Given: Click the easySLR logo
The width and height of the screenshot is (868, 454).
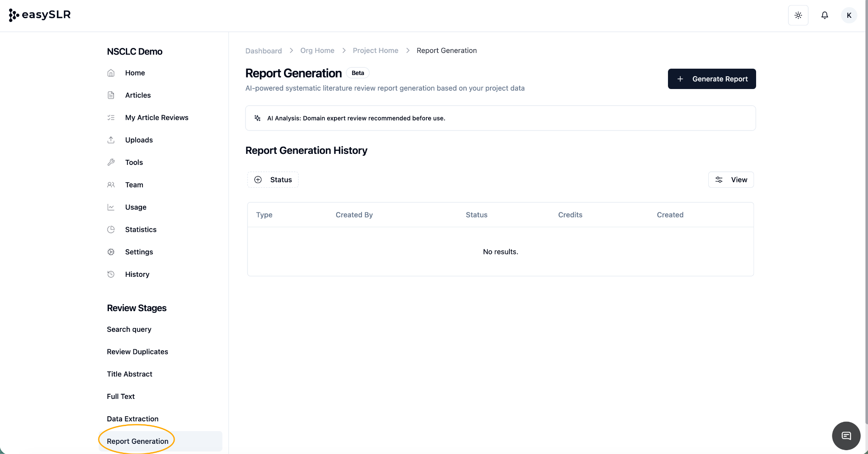Looking at the screenshot, I should point(40,15).
